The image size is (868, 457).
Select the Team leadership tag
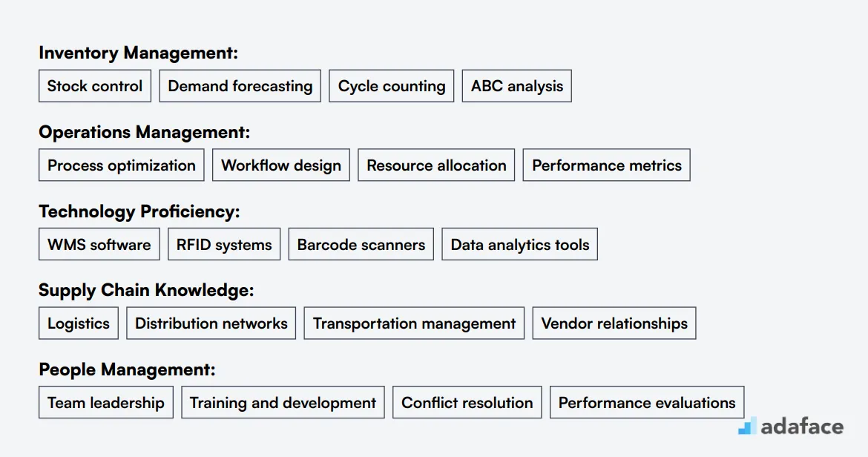106,402
